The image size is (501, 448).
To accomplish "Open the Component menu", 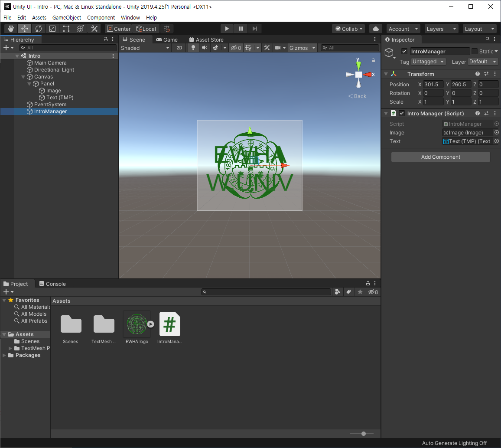I will pos(101,18).
